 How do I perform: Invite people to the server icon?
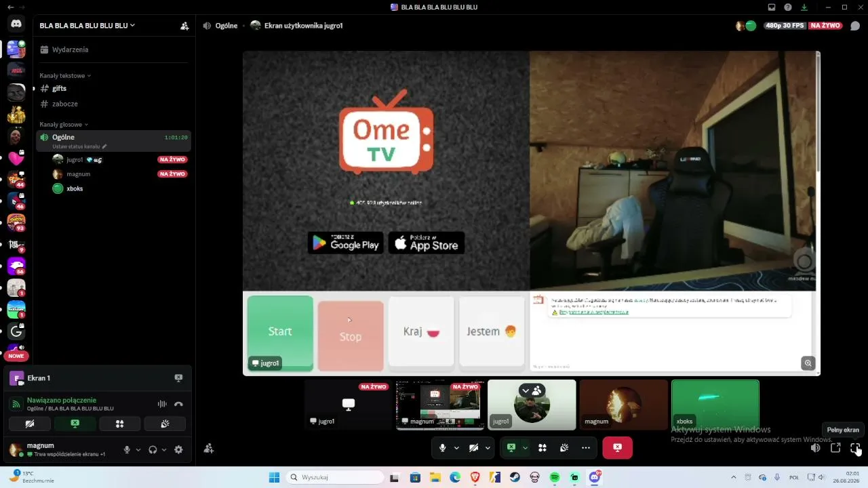click(x=184, y=26)
